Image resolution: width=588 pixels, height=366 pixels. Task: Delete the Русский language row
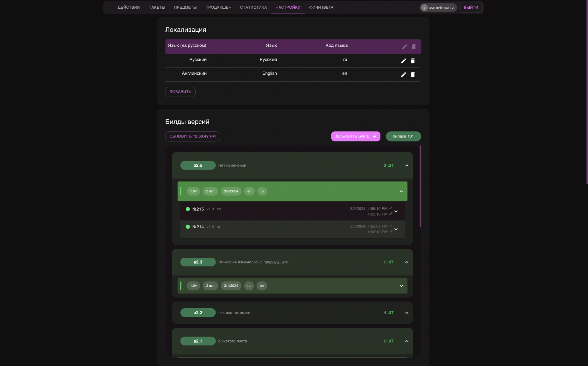click(x=413, y=61)
